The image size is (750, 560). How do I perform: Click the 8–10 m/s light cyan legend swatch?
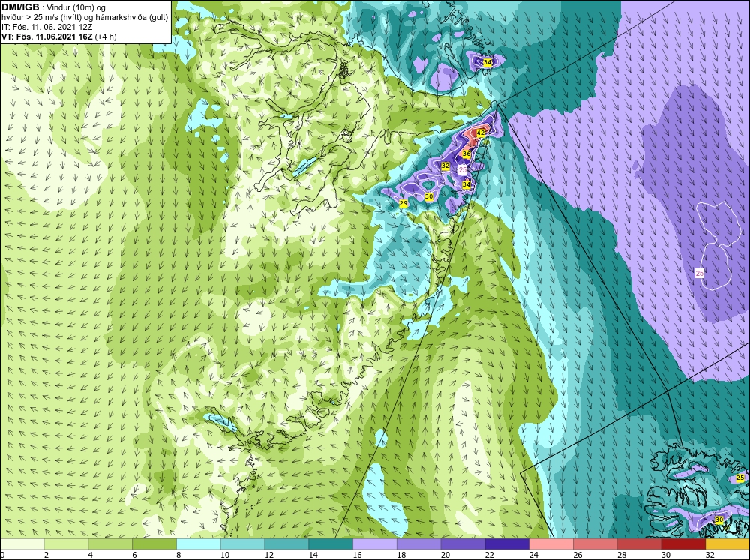pyautogui.click(x=199, y=544)
